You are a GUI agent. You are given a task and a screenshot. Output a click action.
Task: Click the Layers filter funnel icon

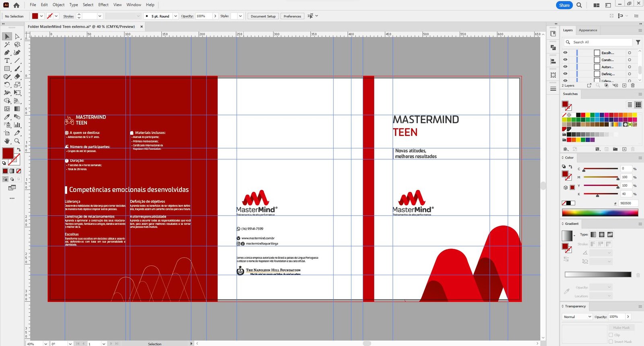click(638, 42)
